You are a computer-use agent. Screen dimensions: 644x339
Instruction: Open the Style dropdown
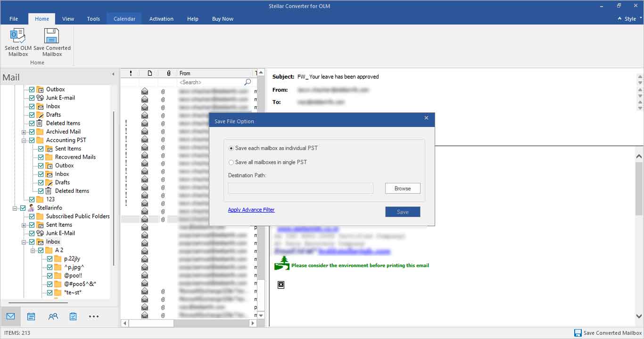pos(633,19)
